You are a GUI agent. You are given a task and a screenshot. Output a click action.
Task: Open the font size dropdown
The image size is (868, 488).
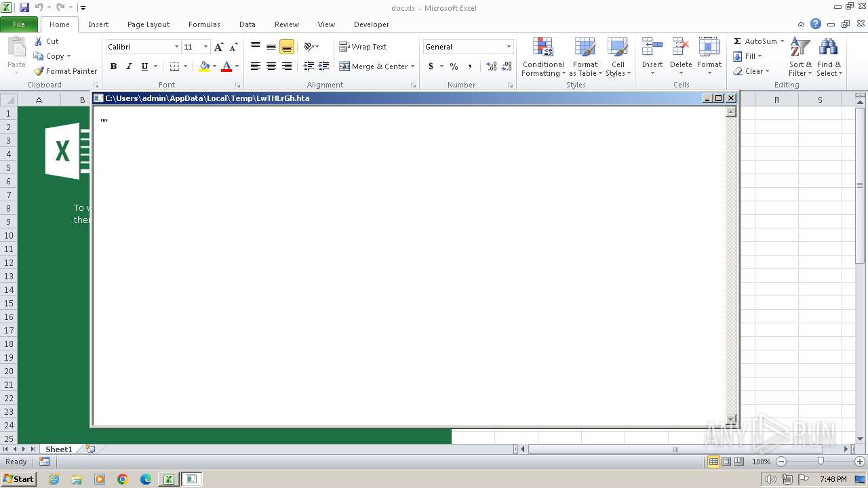(205, 47)
